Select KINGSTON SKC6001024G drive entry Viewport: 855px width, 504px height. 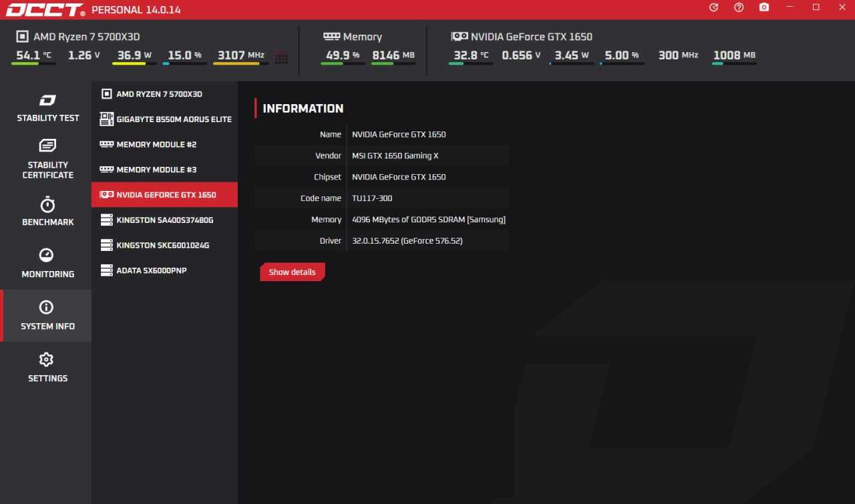pos(164,245)
